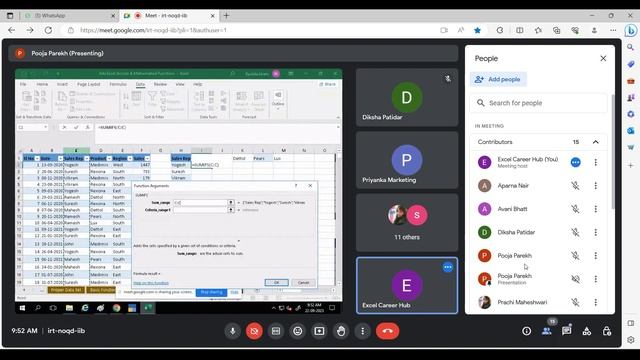Focus the Search for people field

click(x=538, y=103)
